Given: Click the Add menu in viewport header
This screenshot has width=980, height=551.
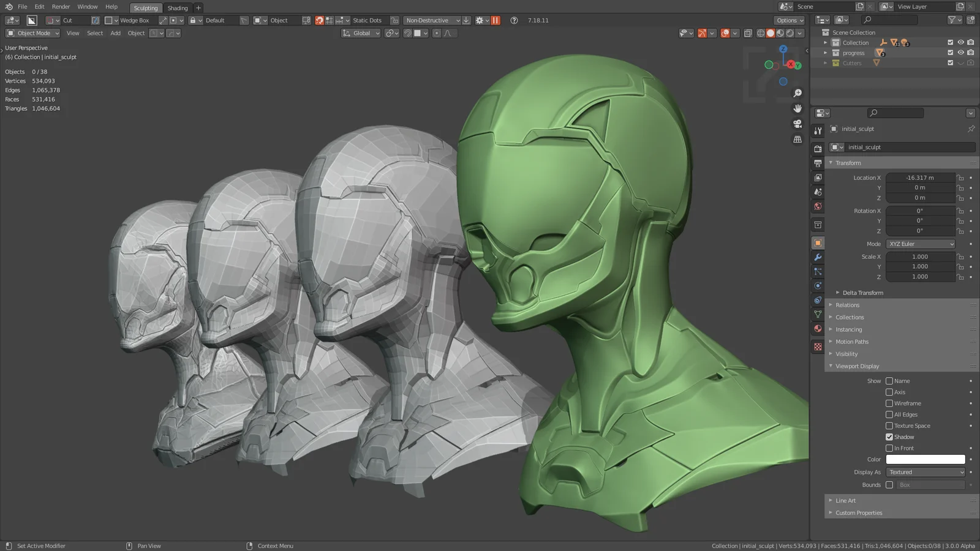Looking at the screenshot, I should [x=115, y=33].
